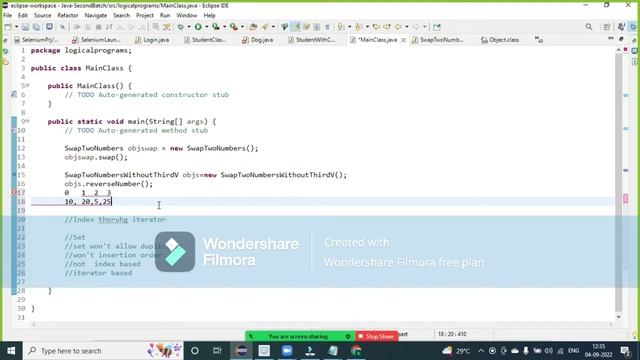Click the toolbar Search magnifier icon
The height and width of the screenshot is (360, 640).
[589, 27]
